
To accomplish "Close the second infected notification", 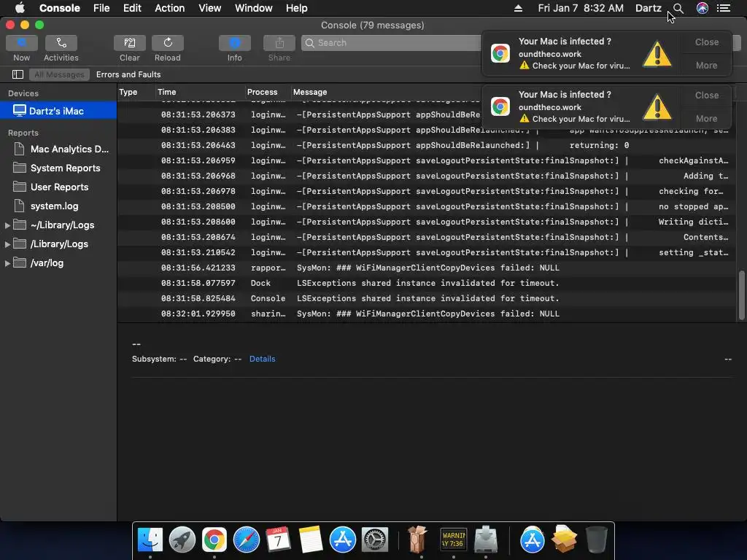I will 706,96.
